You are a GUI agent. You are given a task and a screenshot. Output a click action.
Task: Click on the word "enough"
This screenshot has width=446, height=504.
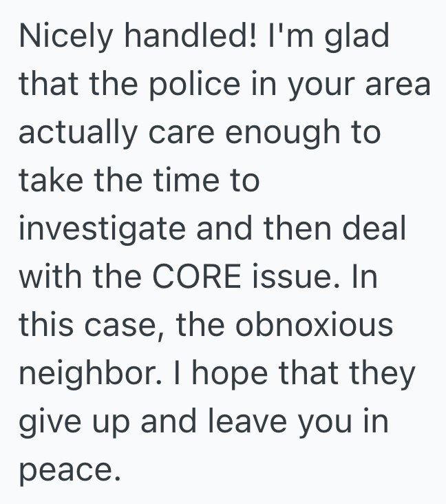284,132
